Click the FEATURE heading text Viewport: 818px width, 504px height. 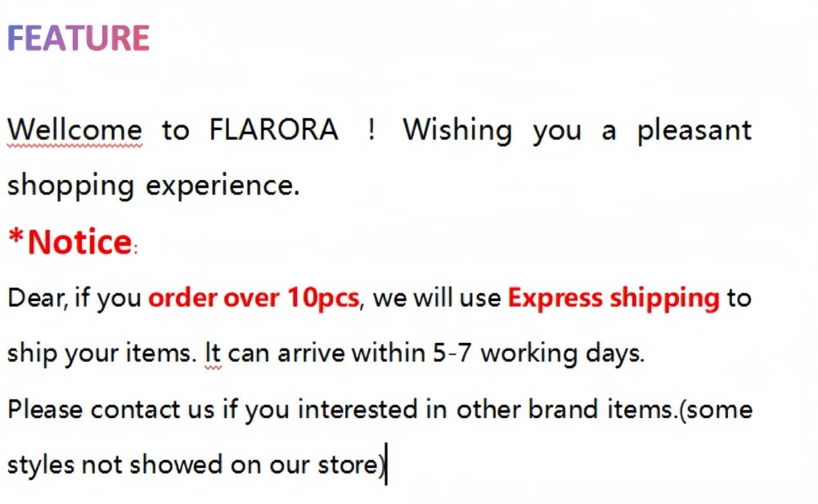[x=78, y=38]
